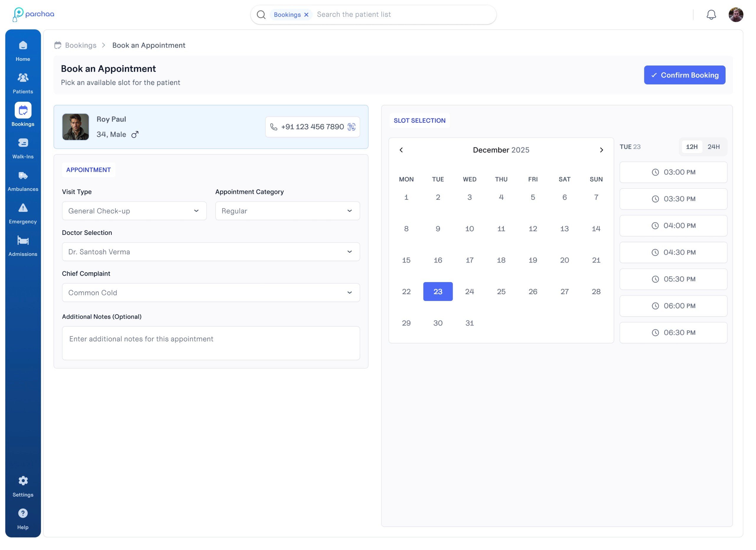Switch time format to 12H

[692, 147]
